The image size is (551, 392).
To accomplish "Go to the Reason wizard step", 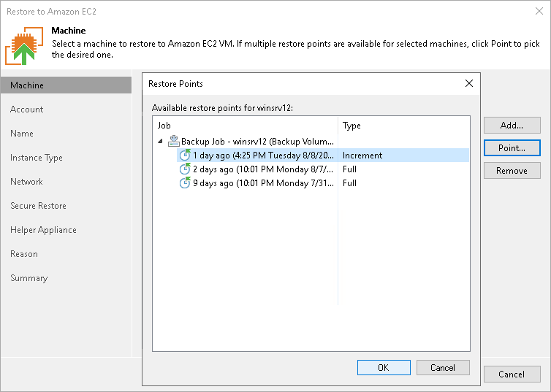I will tap(24, 254).
